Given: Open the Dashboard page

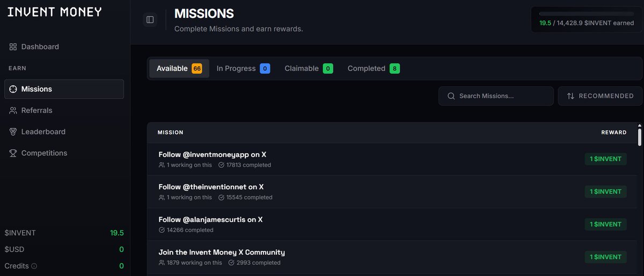Looking at the screenshot, I should (x=64, y=47).
